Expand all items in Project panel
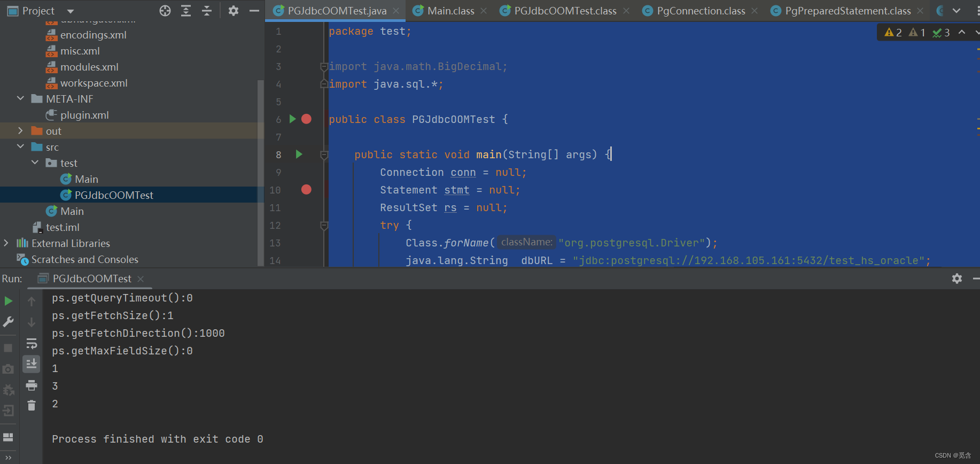 pos(186,11)
